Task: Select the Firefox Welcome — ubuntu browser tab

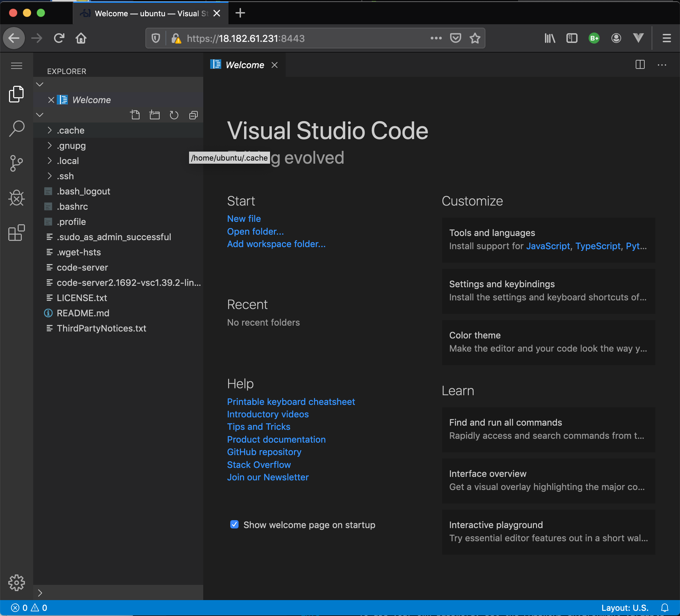Action: click(x=151, y=13)
